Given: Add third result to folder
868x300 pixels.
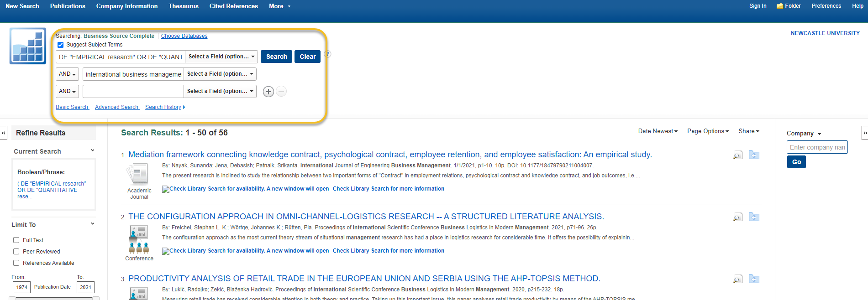Looking at the screenshot, I should (754, 279).
